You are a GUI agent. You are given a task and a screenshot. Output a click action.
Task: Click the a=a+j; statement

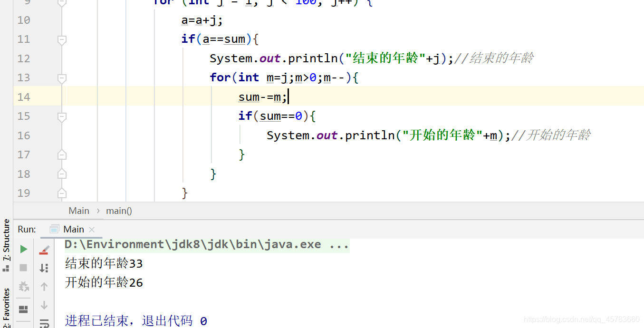coord(202,20)
